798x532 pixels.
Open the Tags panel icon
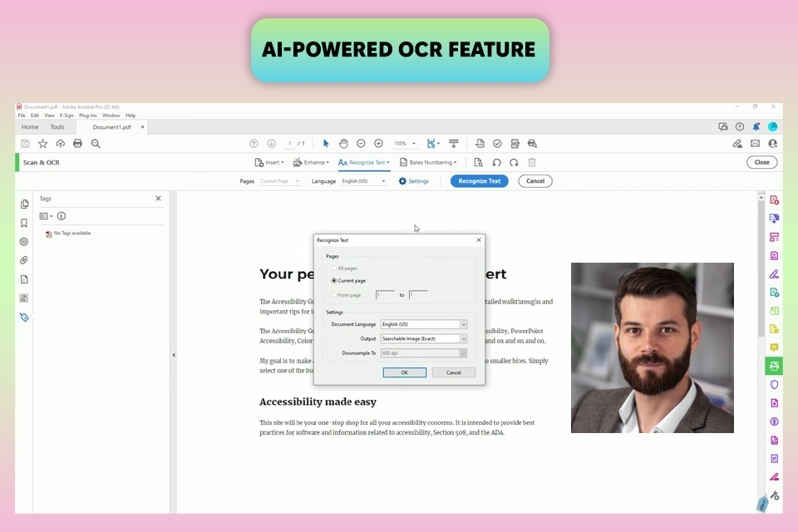point(24,318)
